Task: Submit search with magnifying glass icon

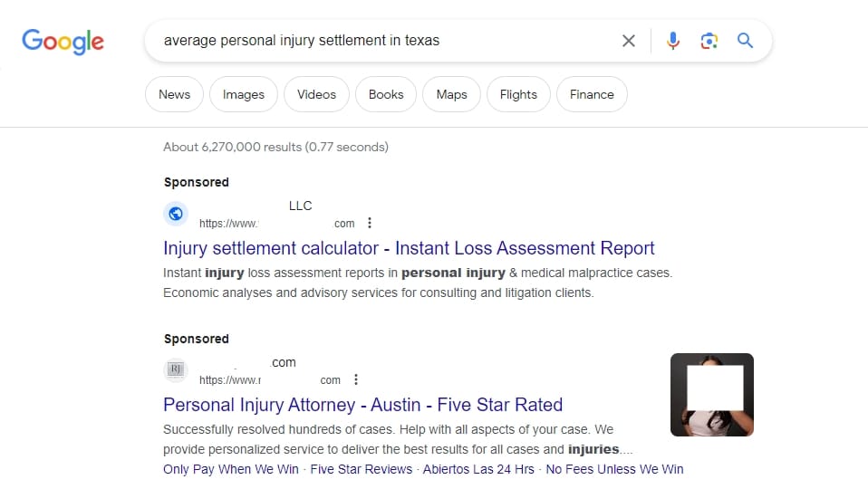Action: (745, 41)
